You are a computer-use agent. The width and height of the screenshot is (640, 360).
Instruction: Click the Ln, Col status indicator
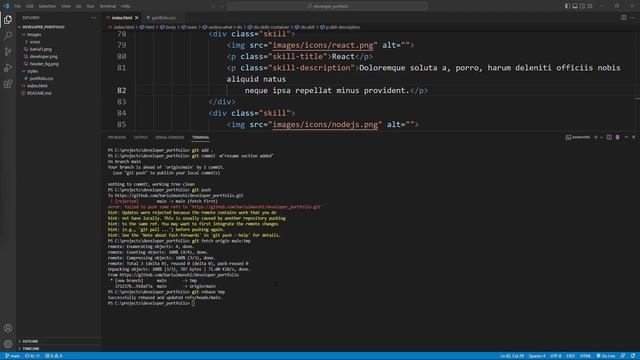click(x=512, y=356)
